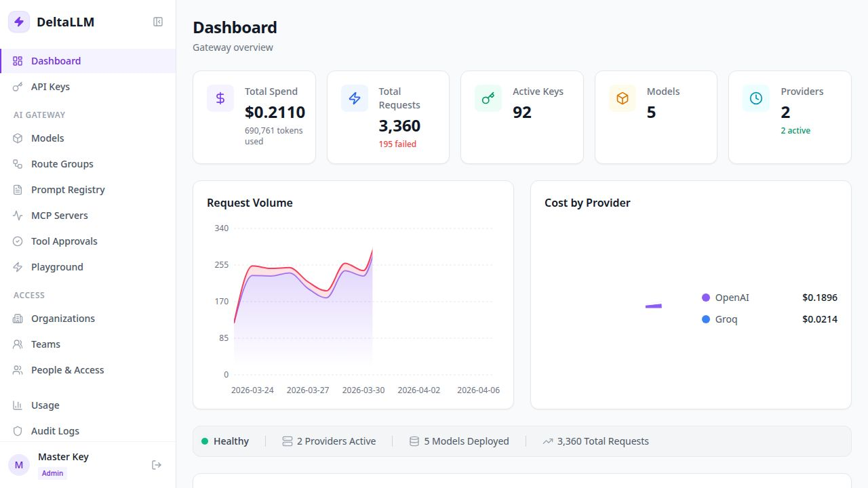Click the 5 Models Deployed status text
This screenshot has height=488, width=868.
[x=467, y=441]
